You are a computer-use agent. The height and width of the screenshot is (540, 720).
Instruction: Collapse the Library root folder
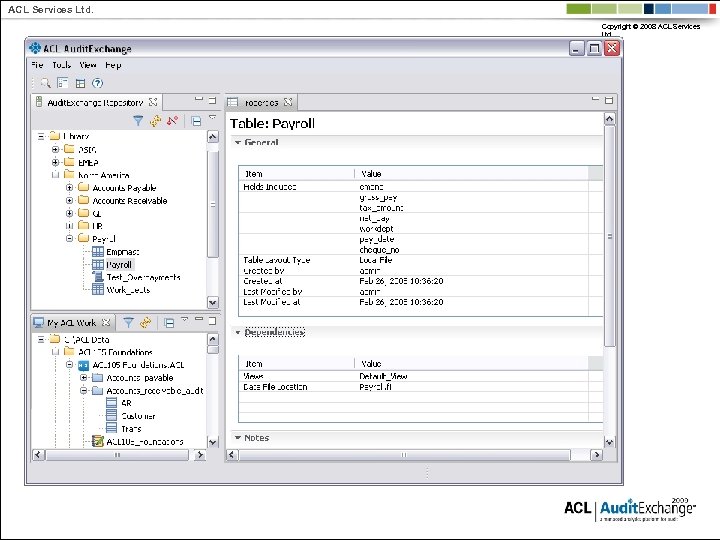(x=41, y=136)
